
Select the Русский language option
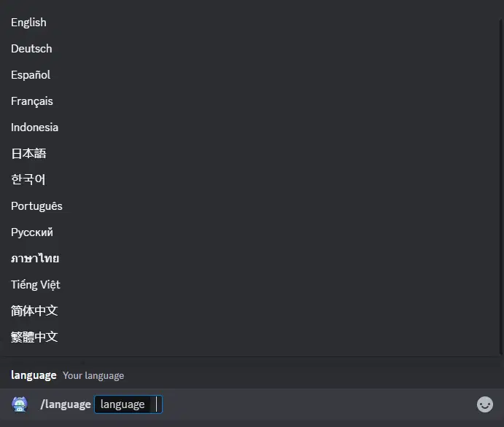[32, 232]
